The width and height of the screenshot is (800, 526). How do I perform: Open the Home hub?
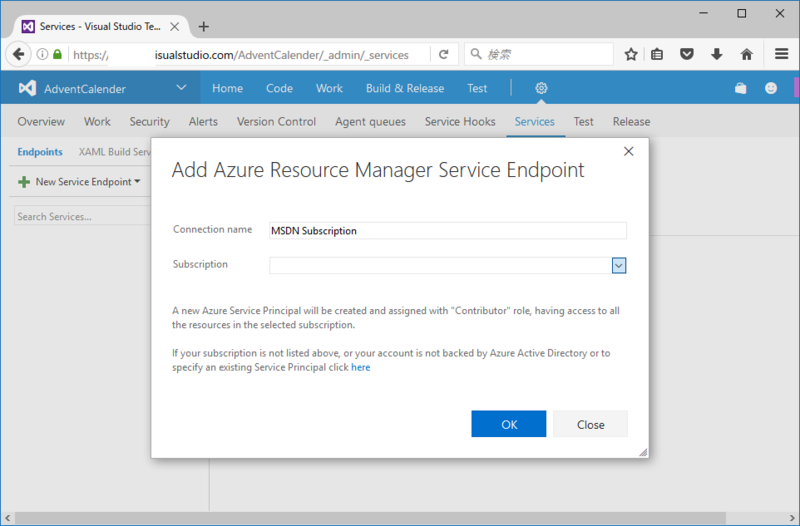tap(228, 88)
